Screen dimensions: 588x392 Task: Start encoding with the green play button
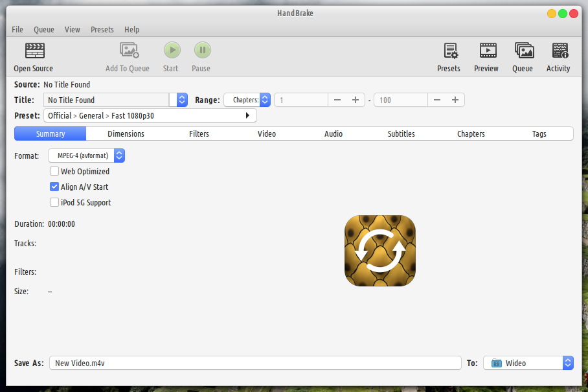[172, 50]
